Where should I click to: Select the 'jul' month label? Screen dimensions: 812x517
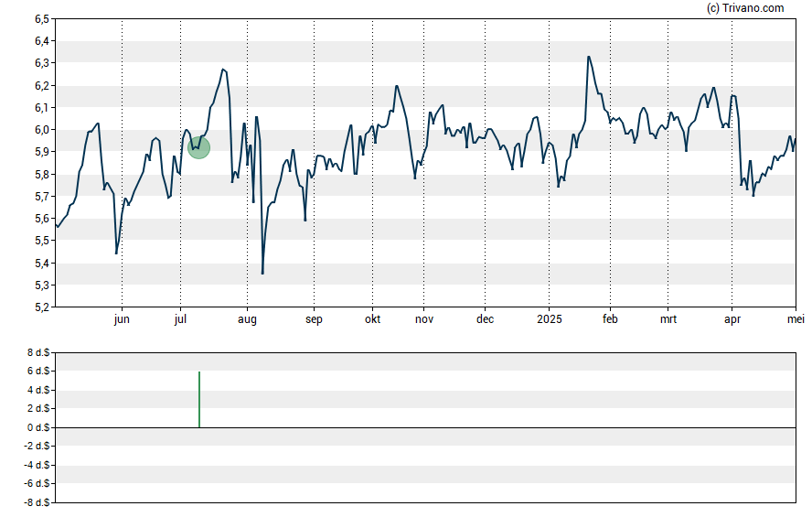[180, 319]
